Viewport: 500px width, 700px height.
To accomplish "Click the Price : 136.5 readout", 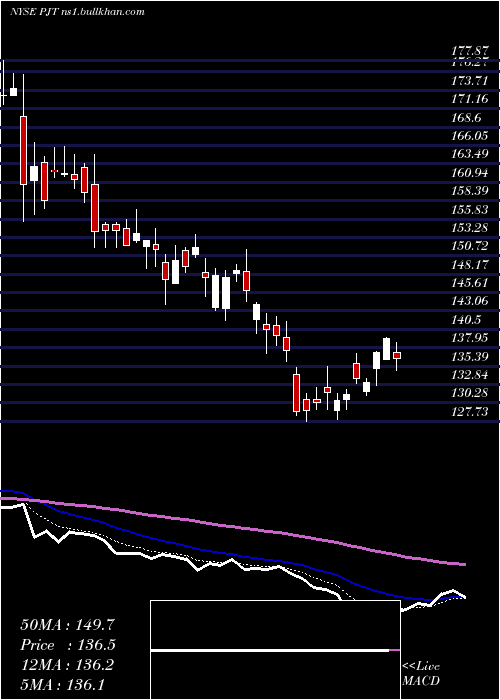I will [68, 645].
